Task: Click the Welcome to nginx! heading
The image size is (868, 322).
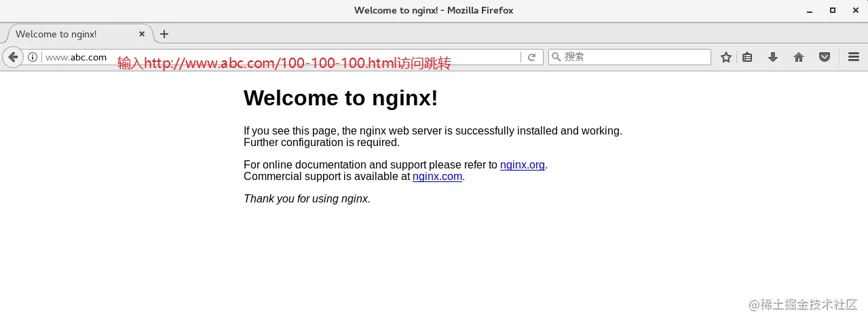Action: point(341,98)
